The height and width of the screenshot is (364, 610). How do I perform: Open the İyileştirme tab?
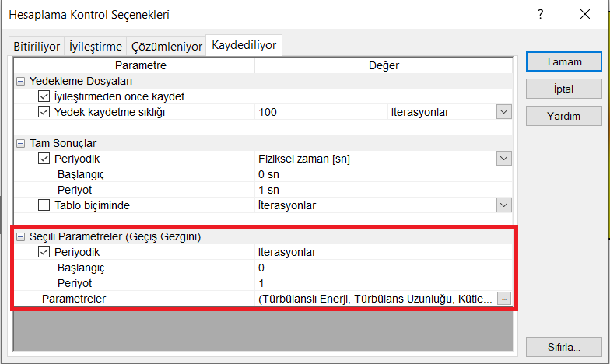click(x=96, y=47)
